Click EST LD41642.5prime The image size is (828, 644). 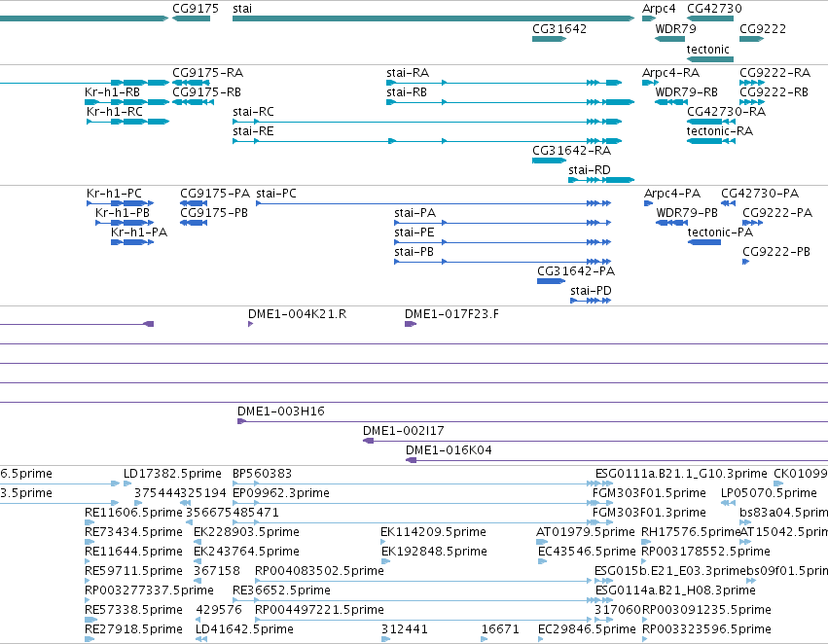coord(201,639)
